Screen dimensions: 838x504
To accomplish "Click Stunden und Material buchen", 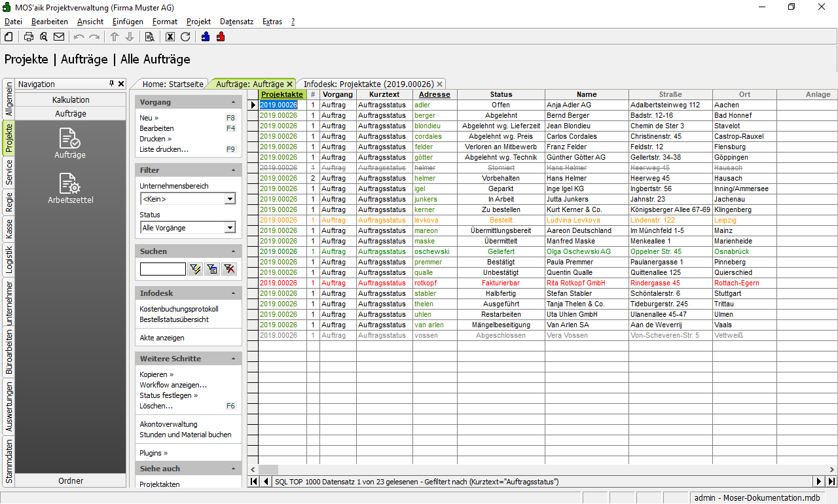I will point(185,435).
